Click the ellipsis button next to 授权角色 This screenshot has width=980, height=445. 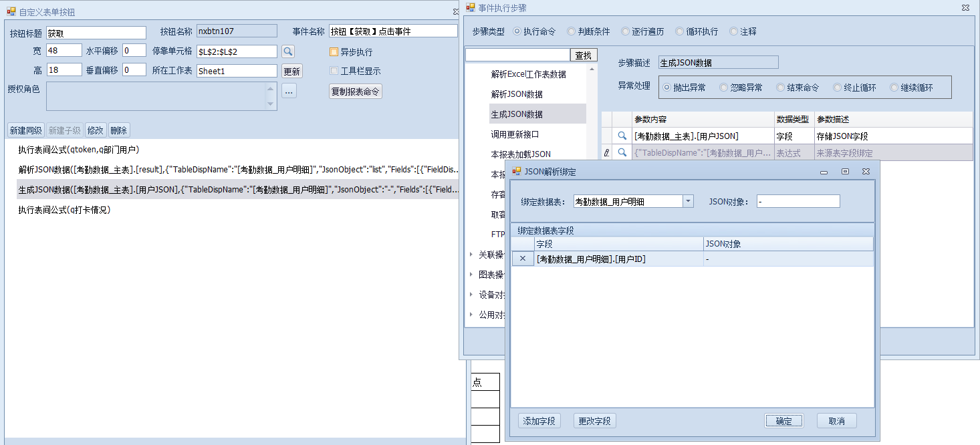click(289, 92)
